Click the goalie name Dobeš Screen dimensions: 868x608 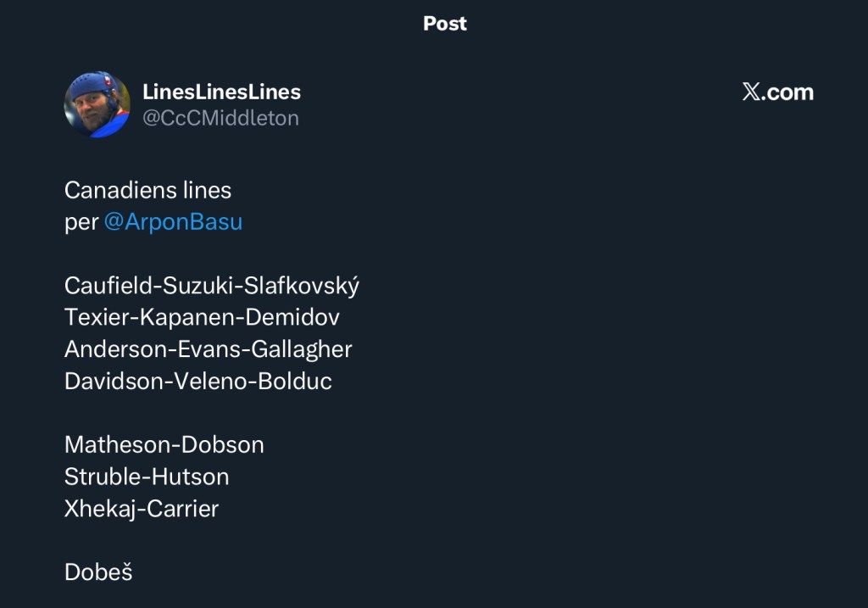click(98, 572)
